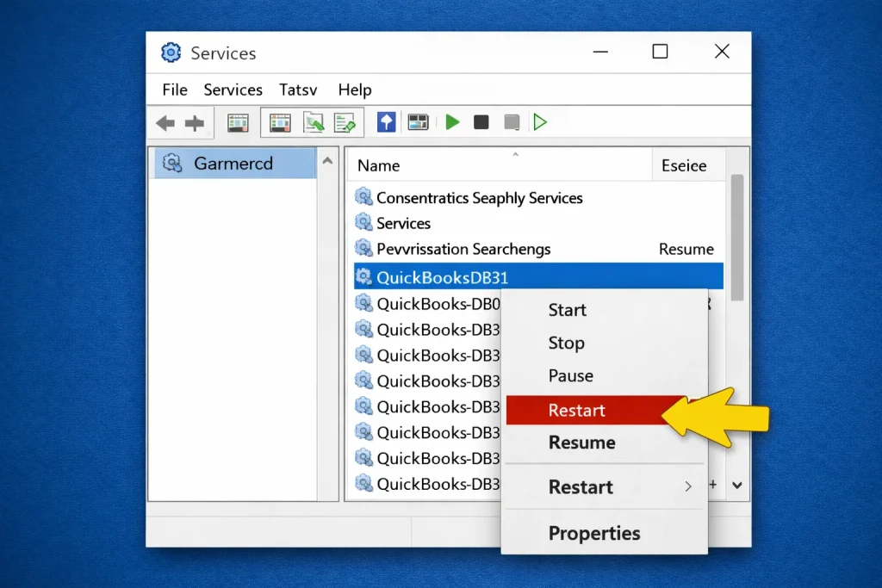Click the action pane toolbar icon
The height and width of the screenshot is (588, 882).
point(418,122)
